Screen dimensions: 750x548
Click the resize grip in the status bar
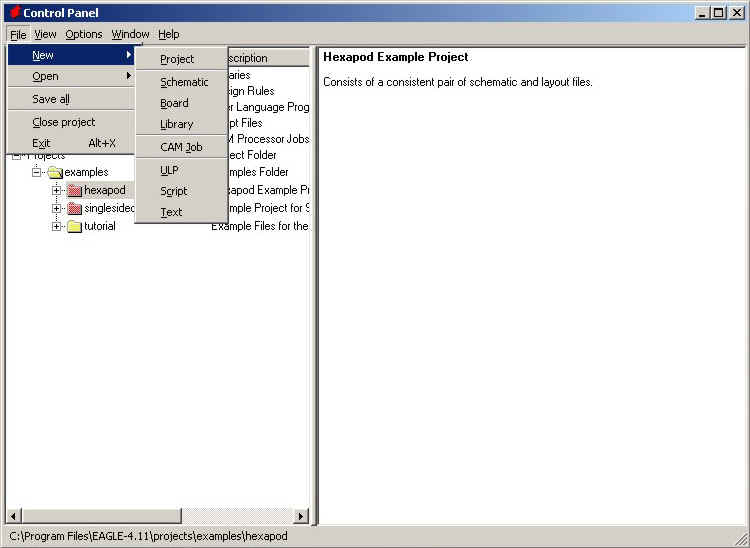click(740, 538)
